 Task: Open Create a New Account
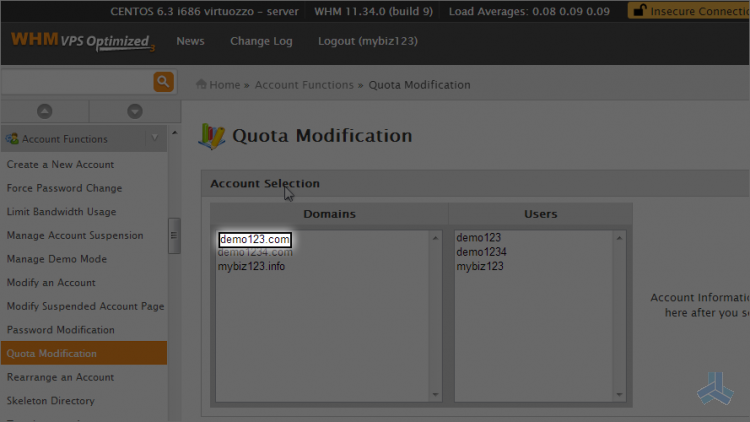coord(60,165)
